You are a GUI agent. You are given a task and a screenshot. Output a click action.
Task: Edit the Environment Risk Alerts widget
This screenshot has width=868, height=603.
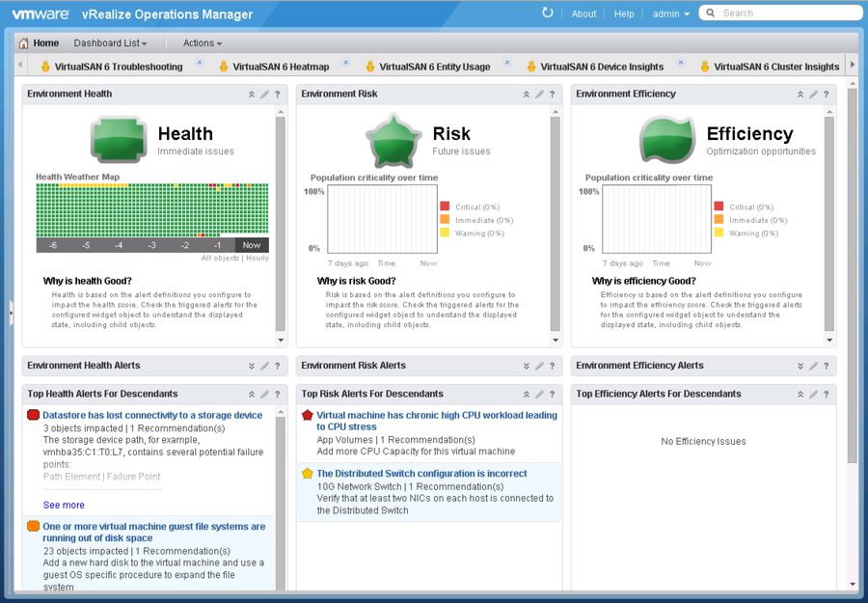click(539, 366)
